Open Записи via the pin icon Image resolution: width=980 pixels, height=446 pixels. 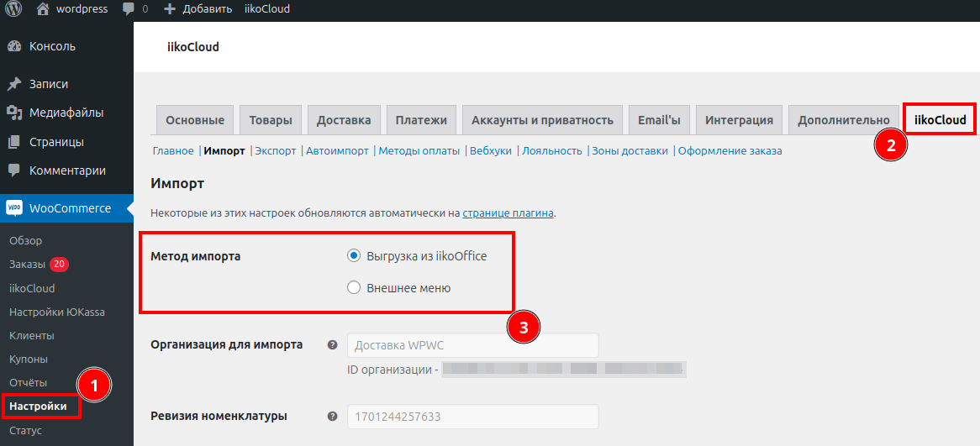(14, 84)
